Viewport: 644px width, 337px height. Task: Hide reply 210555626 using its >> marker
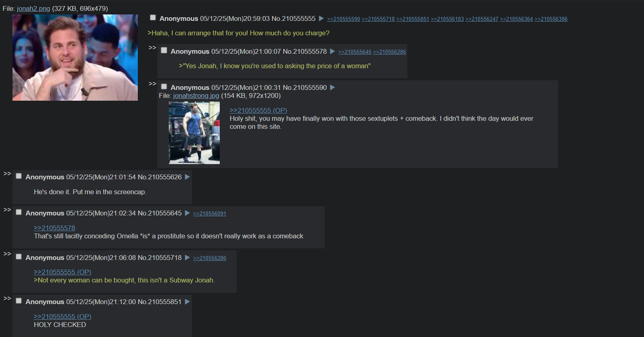pyautogui.click(x=7, y=174)
